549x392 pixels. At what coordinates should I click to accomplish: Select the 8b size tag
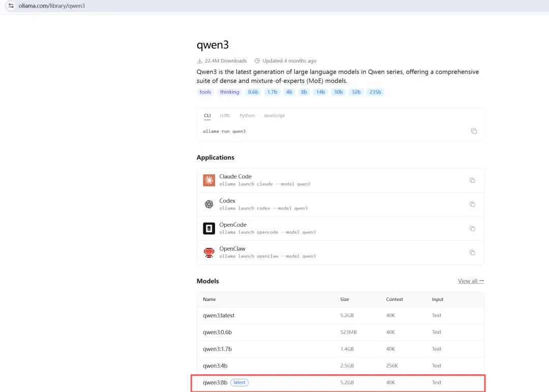point(304,92)
